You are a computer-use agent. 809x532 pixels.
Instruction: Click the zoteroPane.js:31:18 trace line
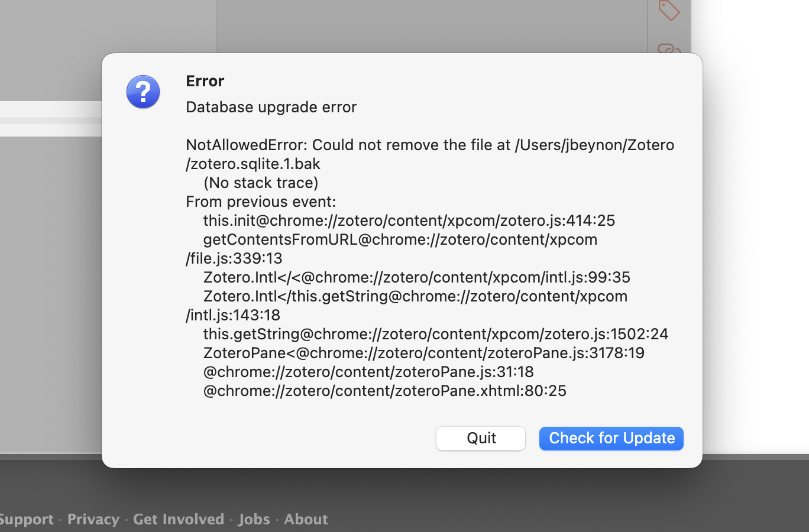[368, 372]
